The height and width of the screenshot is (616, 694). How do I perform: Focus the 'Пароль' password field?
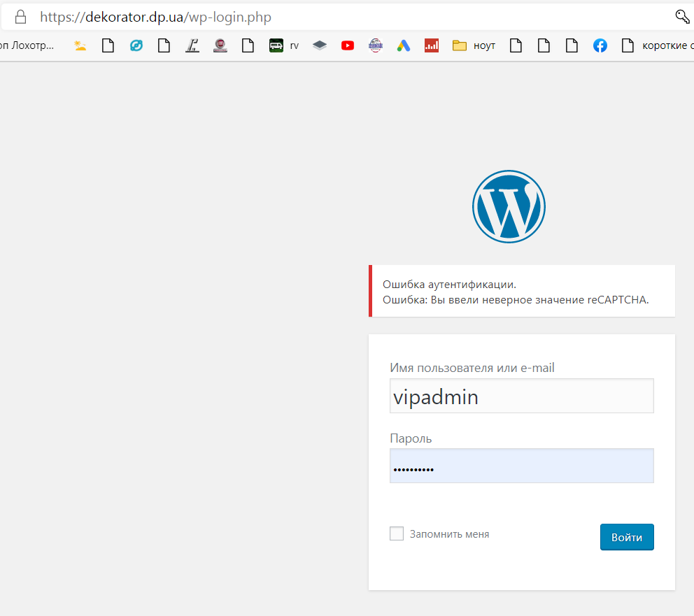[x=521, y=466]
